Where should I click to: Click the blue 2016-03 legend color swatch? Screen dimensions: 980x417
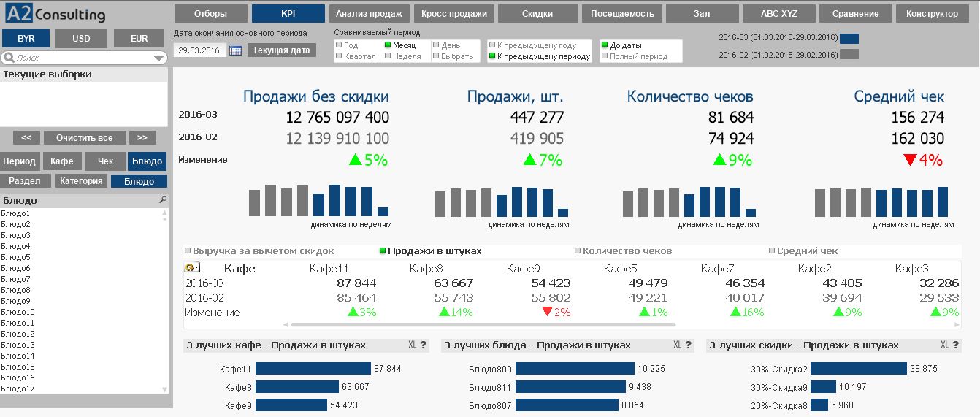849,39
